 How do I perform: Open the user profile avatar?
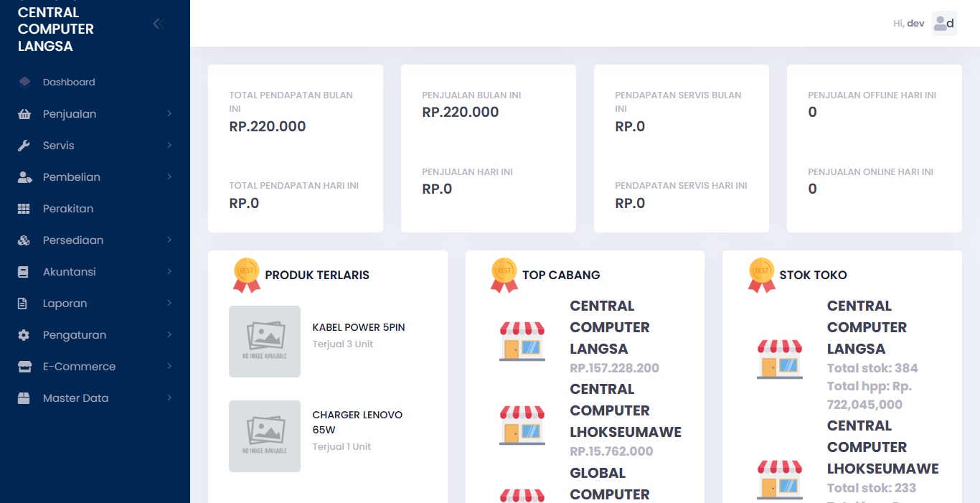(x=944, y=23)
